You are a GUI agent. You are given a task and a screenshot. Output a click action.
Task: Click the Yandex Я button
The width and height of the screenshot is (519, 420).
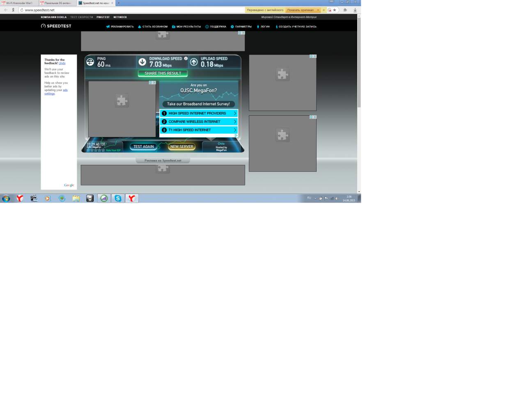13,10
